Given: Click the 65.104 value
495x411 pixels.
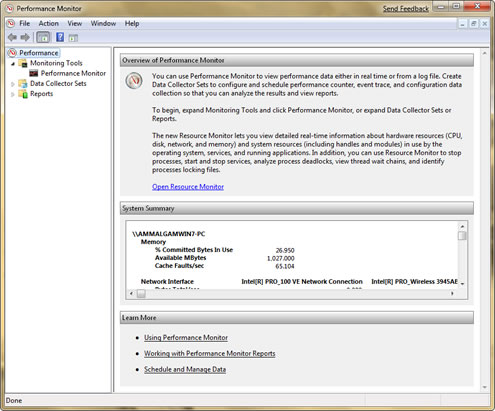Looking at the screenshot, I should tap(285, 266).
